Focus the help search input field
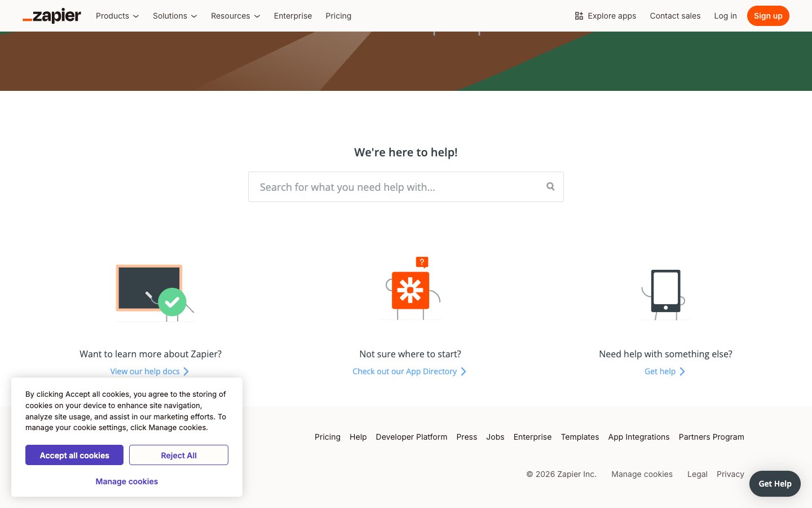The width and height of the screenshot is (812, 508). click(395, 187)
